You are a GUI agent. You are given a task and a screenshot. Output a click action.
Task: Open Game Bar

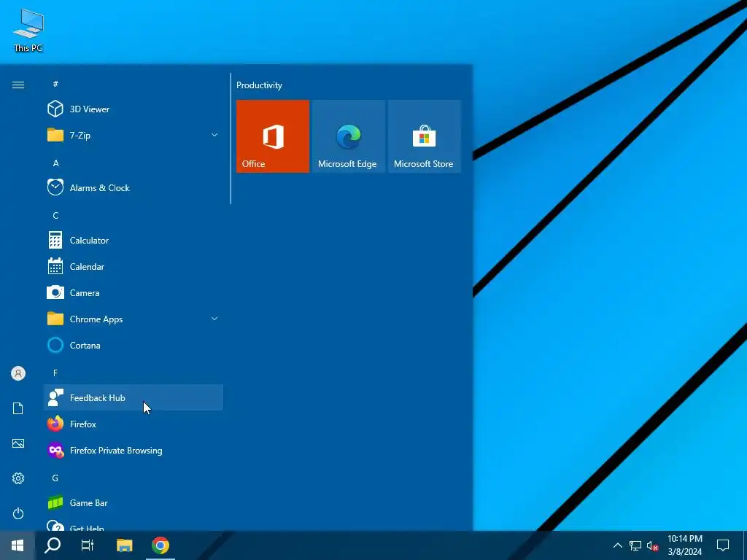click(133, 503)
